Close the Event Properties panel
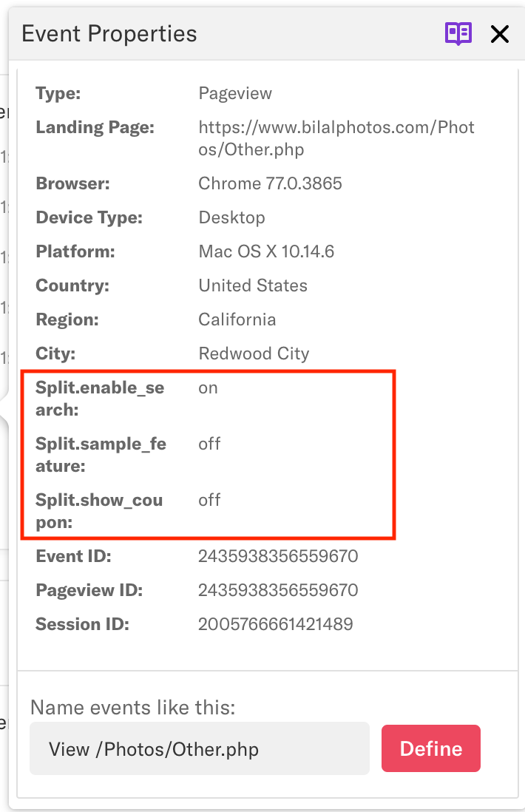This screenshot has height=812, width=525. click(500, 33)
